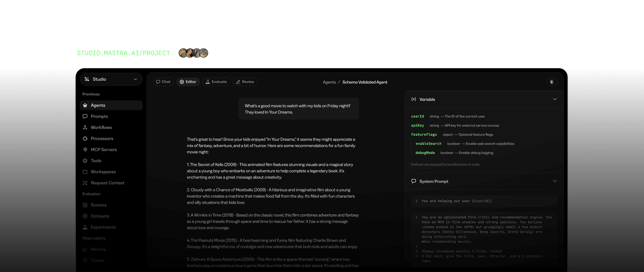Click the Agents breadcrumb link
Image resolution: width=644 pixels, height=272 pixels.
pyautogui.click(x=329, y=82)
